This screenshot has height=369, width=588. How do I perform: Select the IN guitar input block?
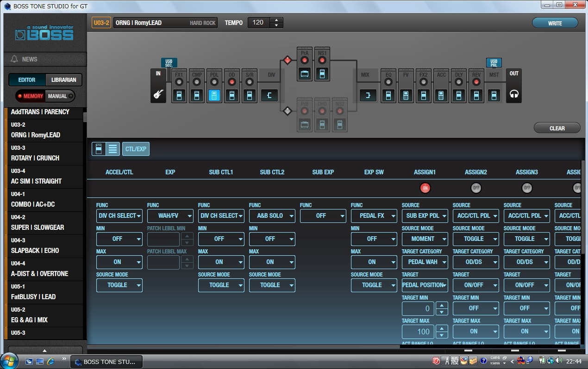coord(158,86)
